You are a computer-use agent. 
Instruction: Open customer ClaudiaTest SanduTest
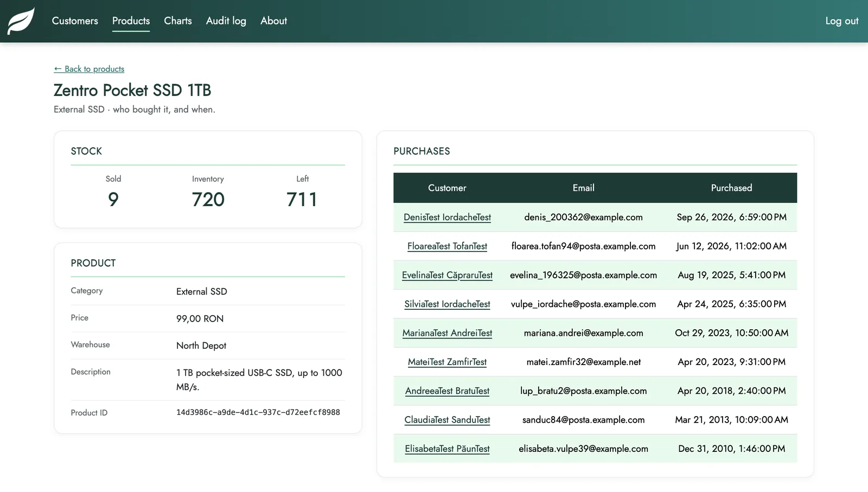[x=447, y=420]
